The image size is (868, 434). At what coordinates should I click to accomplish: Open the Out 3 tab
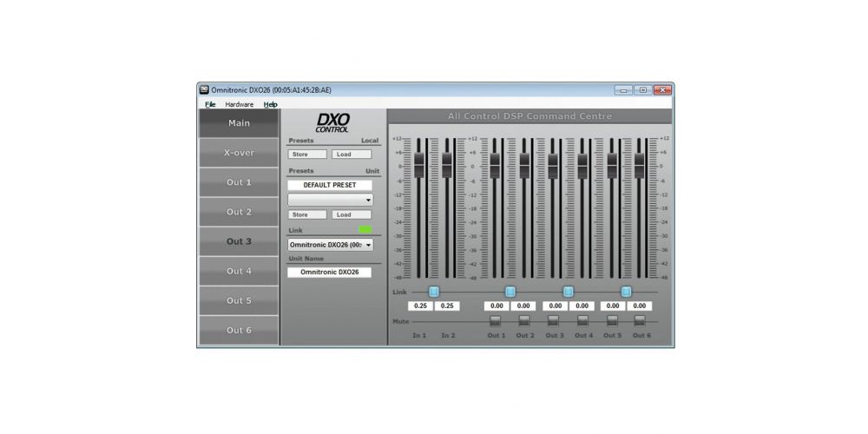[240, 241]
